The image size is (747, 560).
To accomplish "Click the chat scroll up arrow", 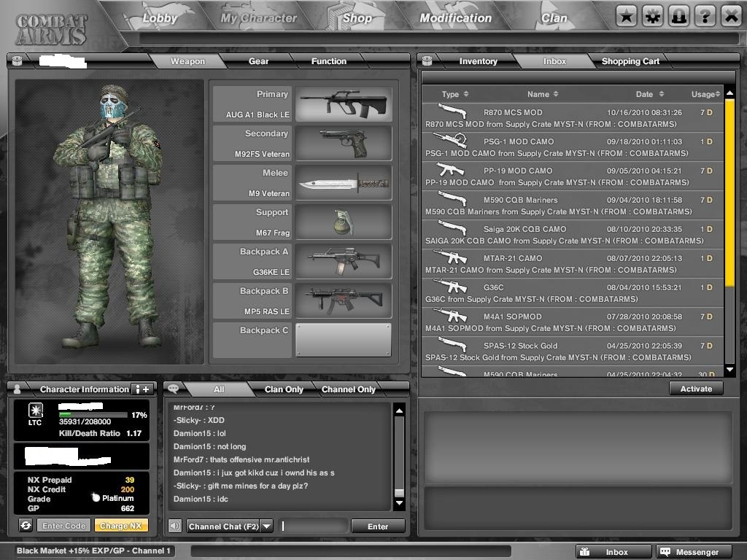I will pos(399,410).
